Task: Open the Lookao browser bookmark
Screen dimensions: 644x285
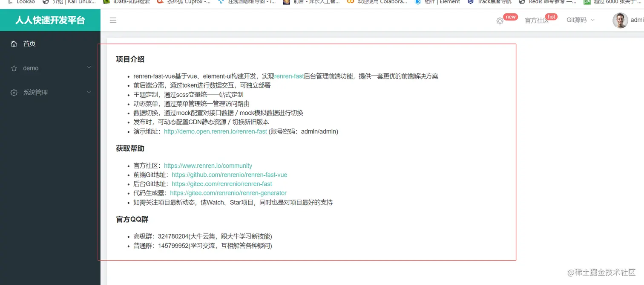Action: (22, 2)
